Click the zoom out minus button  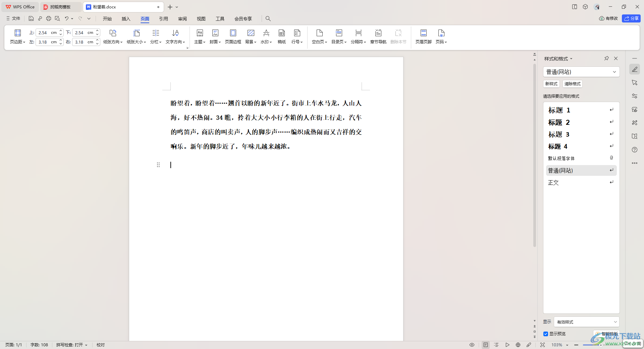click(x=576, y=345)
